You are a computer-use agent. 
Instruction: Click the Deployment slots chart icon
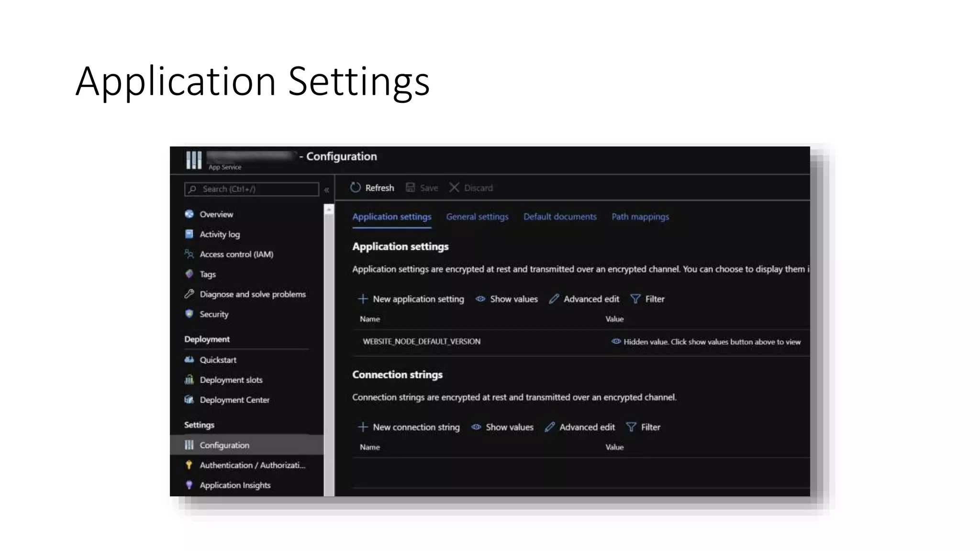[189, 379]
